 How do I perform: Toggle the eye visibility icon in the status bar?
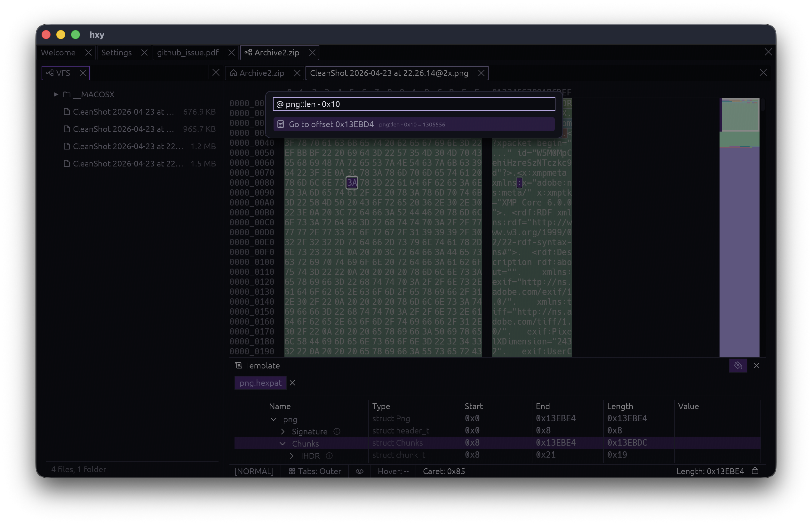coord(359,472)
